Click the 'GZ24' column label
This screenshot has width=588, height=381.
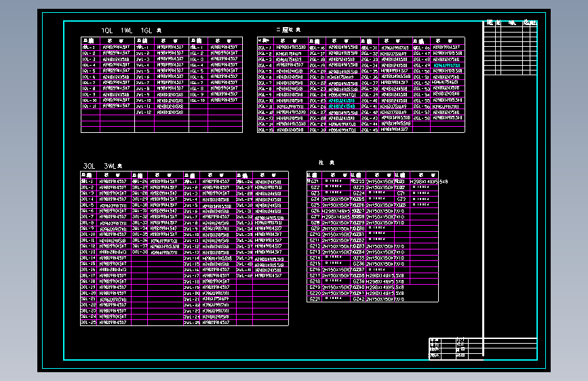[x=359, y=193]
